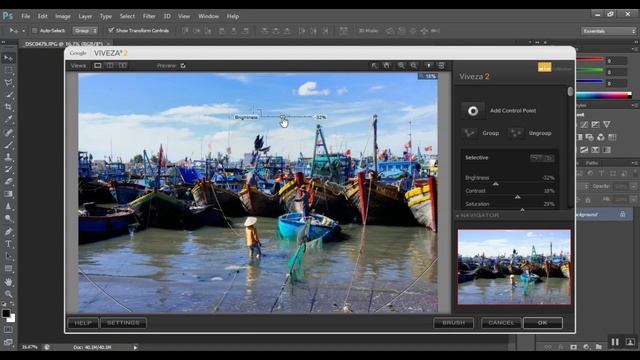The height and width of the screenshot is (360, 640).
Task: Open the Move tool preset picker arrow
Action: click(23, 31)
